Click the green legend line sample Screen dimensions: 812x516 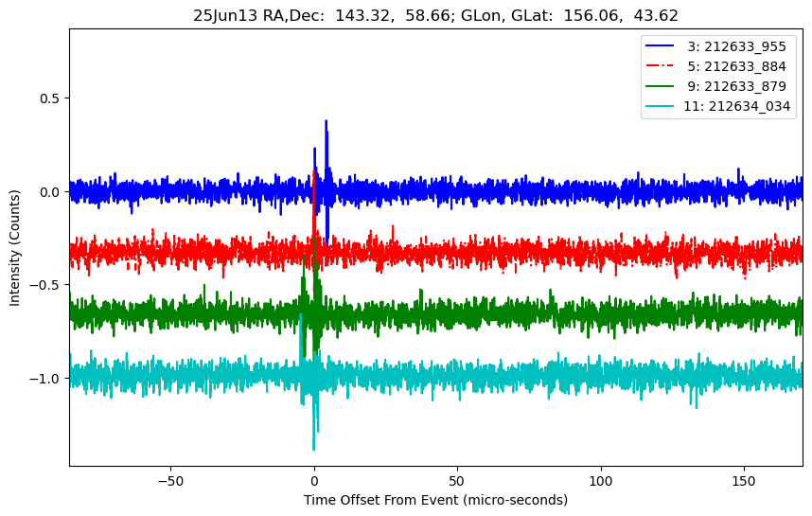pyautogui.click(x=660, y=86)
